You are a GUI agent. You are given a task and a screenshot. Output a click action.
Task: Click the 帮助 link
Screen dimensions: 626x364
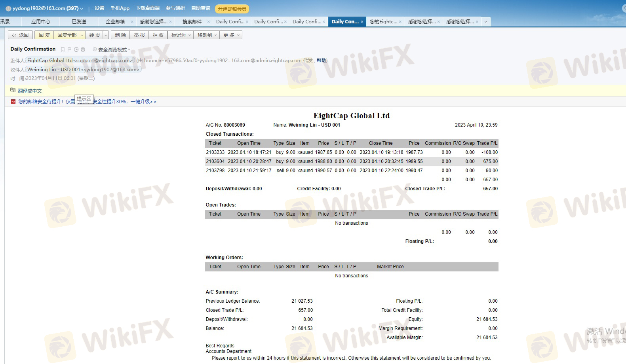321,61
